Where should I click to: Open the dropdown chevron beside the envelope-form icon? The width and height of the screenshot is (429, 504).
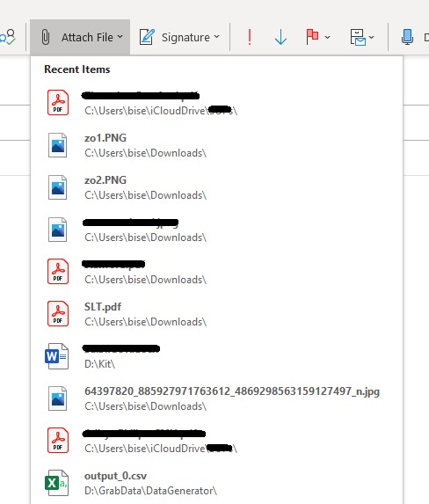(372, 37)
